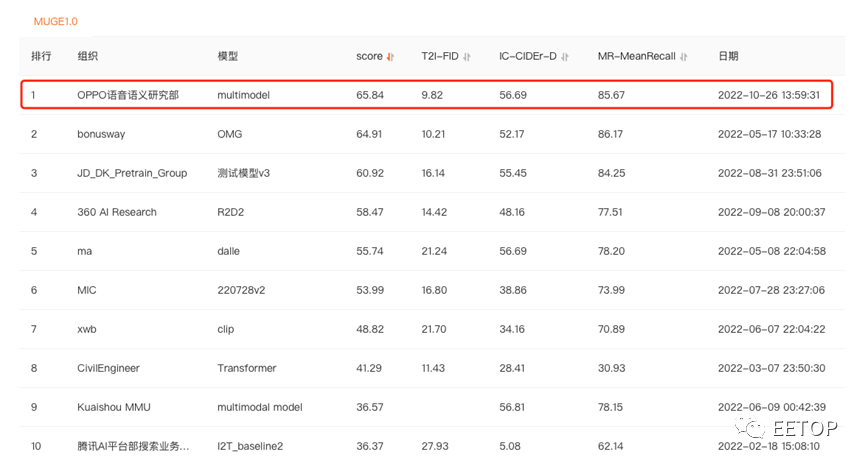The width and height of the screenshot is (865, 463).
Task: Click the date 2022-05-17 10:33:28
Action: [x=770, y=134]
